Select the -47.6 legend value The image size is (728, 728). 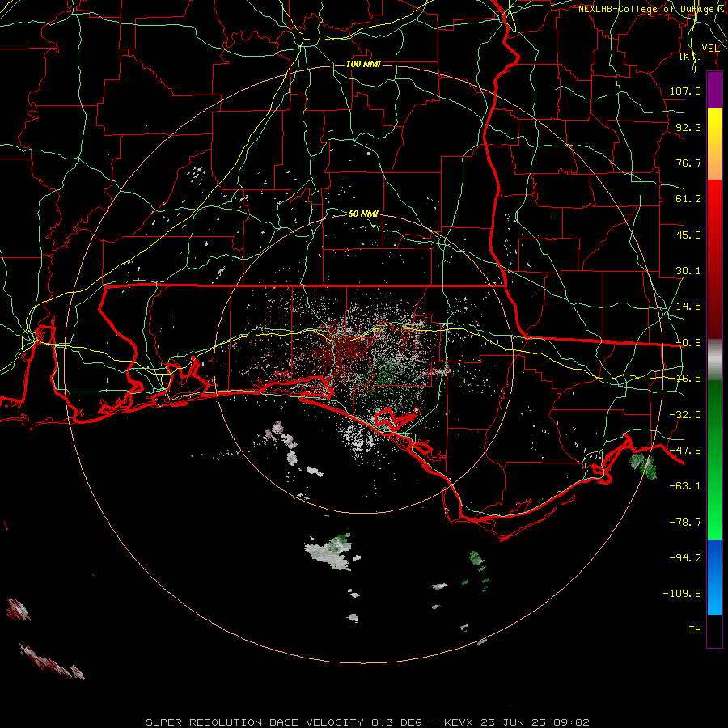(685, 451)
